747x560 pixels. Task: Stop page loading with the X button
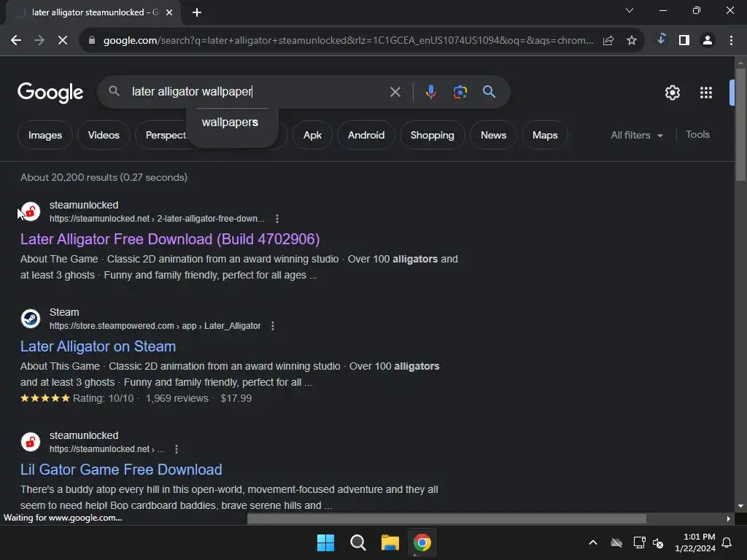63,41
